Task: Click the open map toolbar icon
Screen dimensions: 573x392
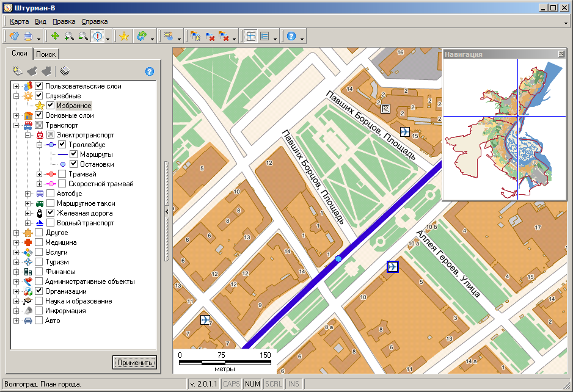Action: click(14, 36)
